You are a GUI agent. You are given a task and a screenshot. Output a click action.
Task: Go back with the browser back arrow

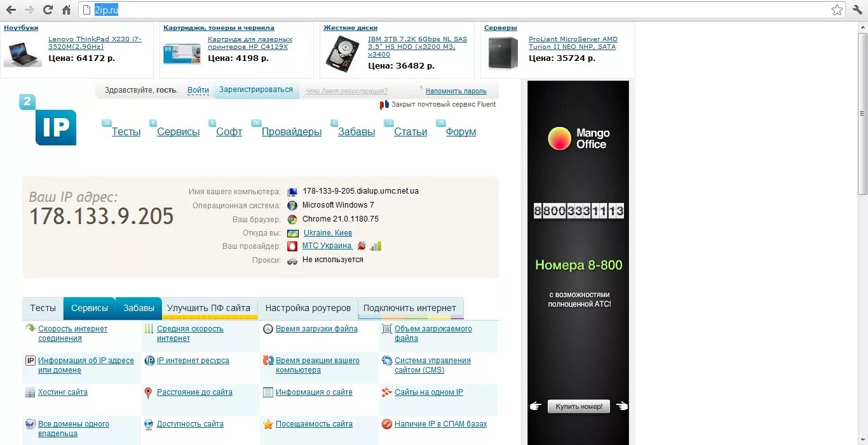[11, 10]
